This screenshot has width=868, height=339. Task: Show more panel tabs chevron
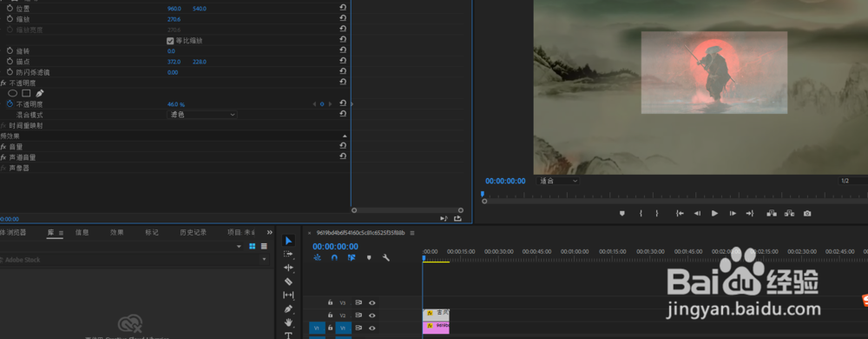pyautogui.click(x=270, y=232)
